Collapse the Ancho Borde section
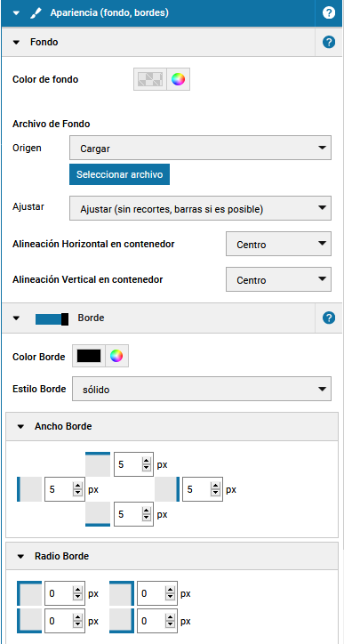 (21, 427)
